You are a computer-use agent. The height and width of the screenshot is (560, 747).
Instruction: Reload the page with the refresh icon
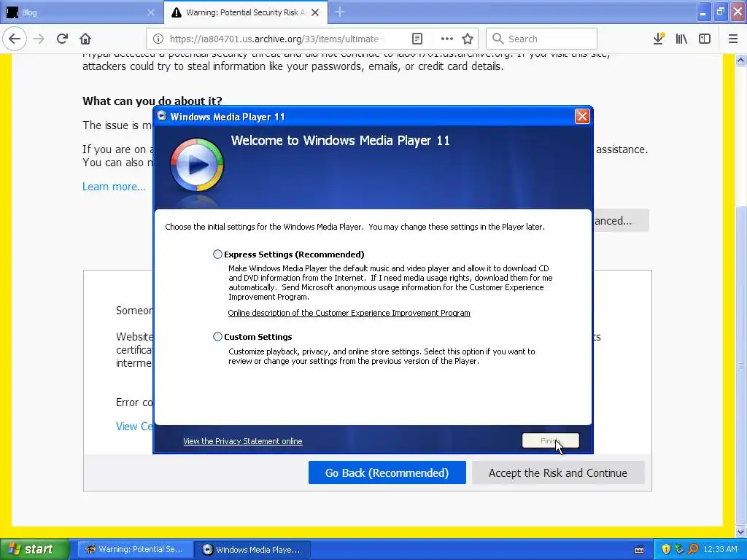pyautogui.click(x=63, y=39)
